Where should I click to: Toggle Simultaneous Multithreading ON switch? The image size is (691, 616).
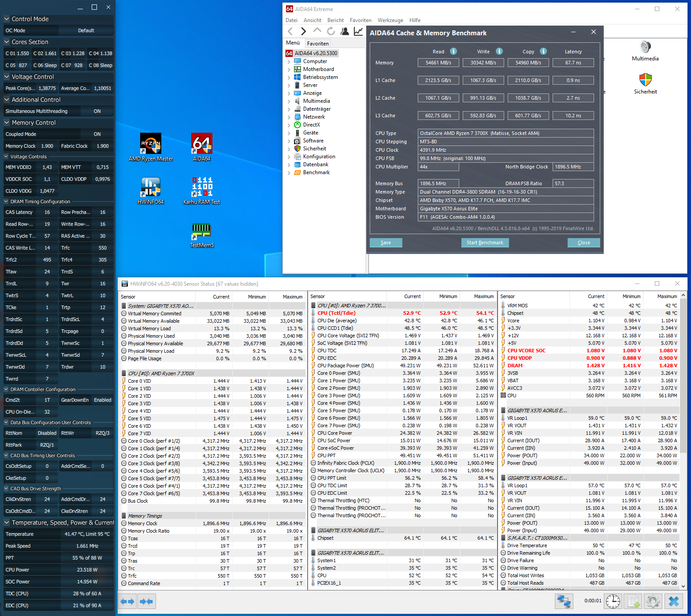[97, 111]
